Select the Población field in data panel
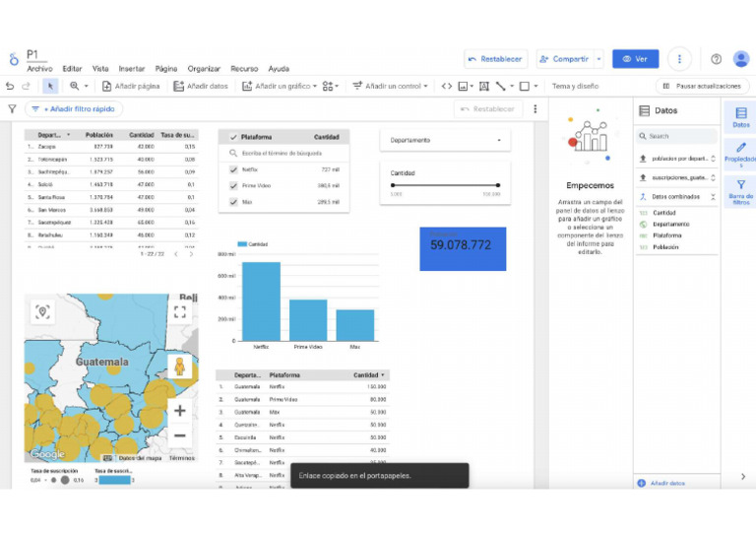756x535 pixels. tap(665, 247)
